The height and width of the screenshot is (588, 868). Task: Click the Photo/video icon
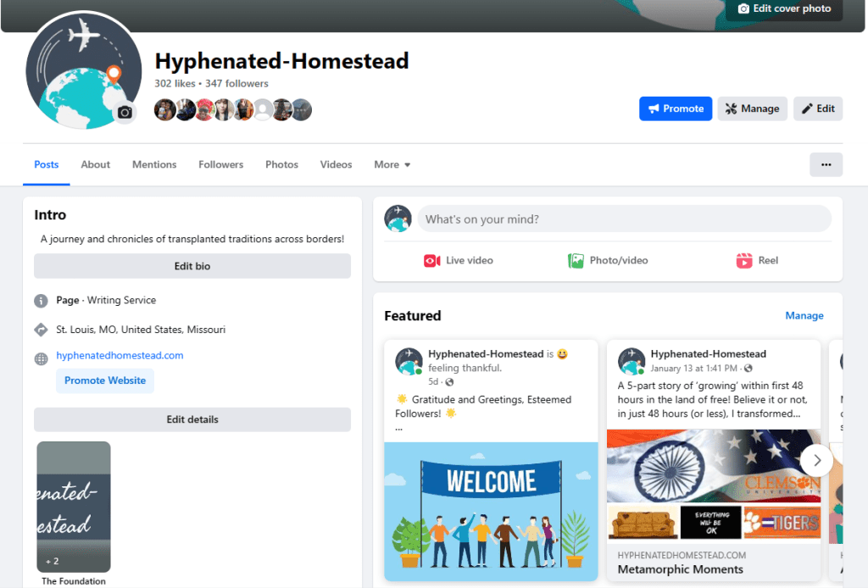576,261
